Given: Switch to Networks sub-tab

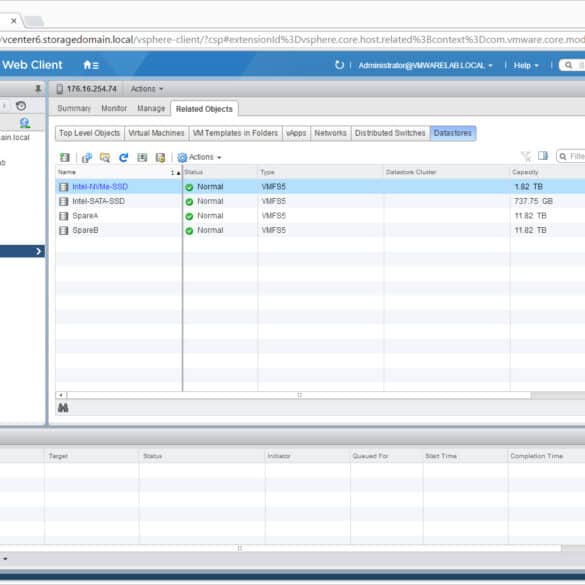Looking at the screenshot, I should (331, 133).
